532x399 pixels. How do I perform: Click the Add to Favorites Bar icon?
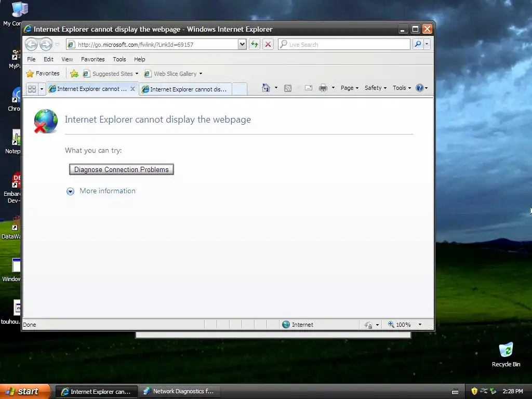pyautogui.click(x=74, y=73)
